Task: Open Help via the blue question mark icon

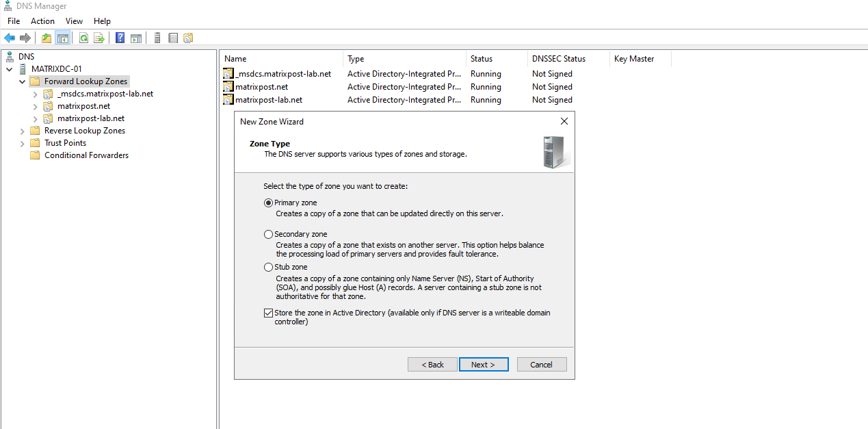Action: (x=120, y=38)
